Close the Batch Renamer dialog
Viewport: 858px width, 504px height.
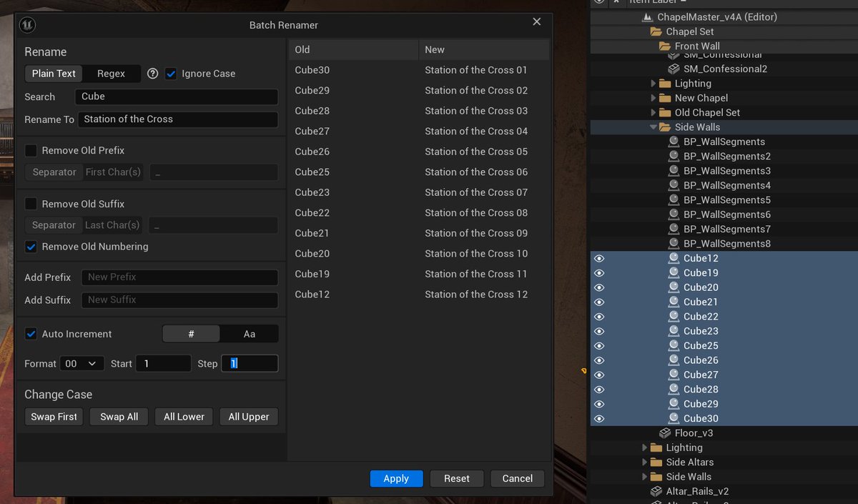[x=537, y=22]
